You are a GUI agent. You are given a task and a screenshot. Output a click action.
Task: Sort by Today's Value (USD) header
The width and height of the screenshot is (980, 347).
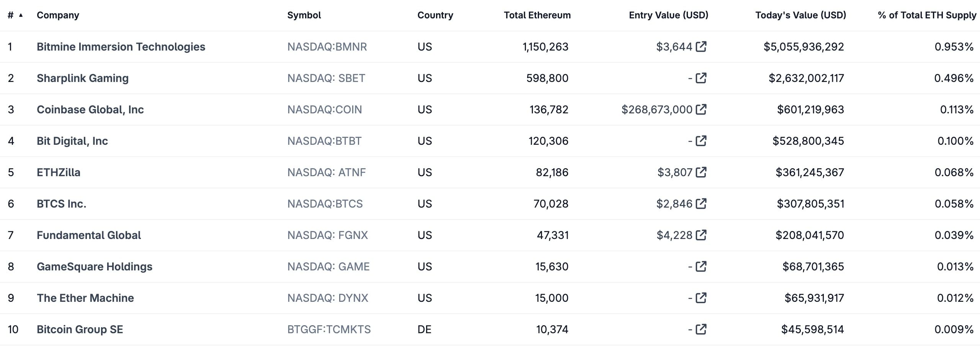(800, 15)
